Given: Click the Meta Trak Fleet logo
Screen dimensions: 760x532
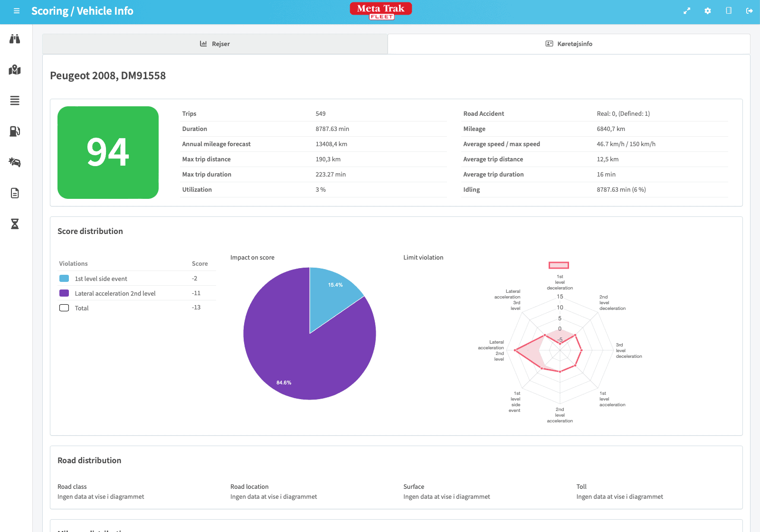Looking at the screenshot, I should tap(381, 11).
